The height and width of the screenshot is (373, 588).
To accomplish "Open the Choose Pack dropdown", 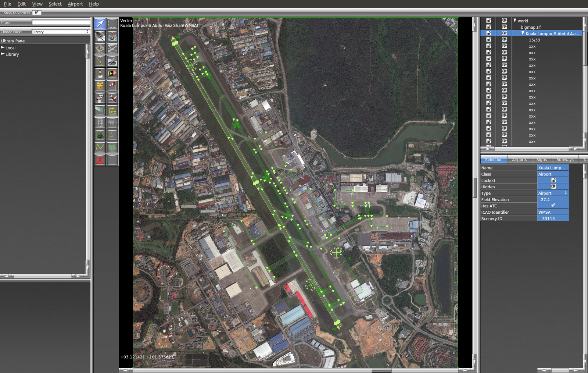I will tap(60, 32).
